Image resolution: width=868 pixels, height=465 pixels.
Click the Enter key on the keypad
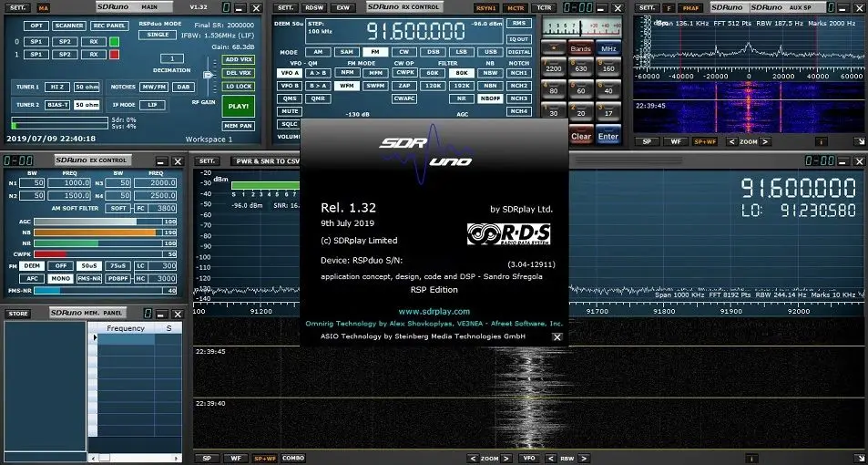pos(608,136)
